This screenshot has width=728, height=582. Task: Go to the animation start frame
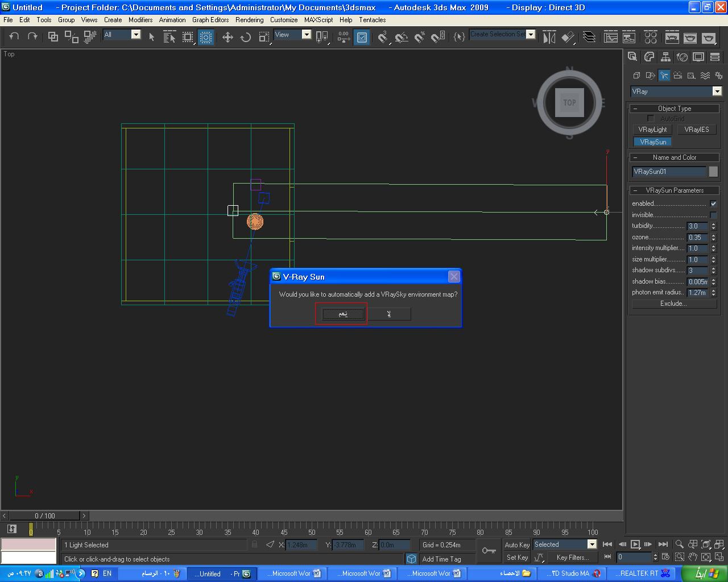point(607,544)
